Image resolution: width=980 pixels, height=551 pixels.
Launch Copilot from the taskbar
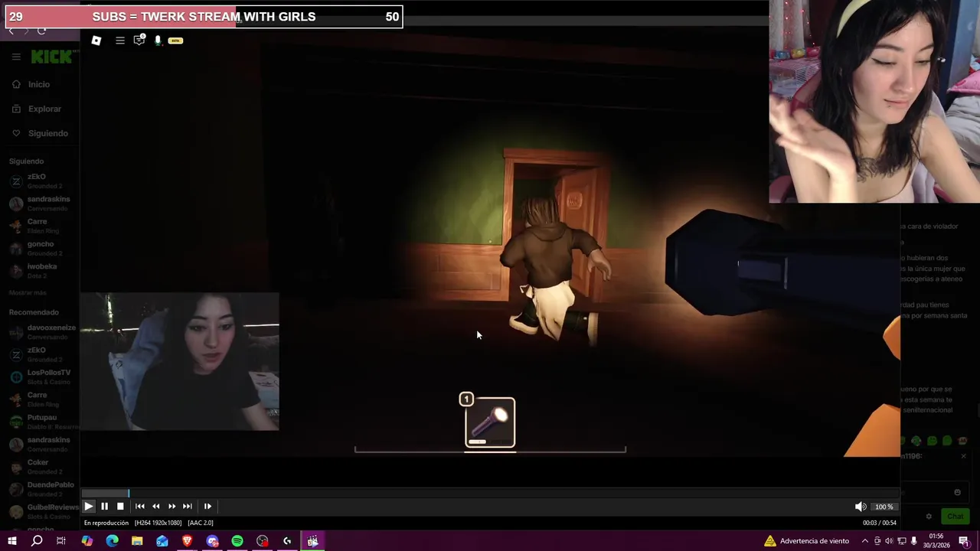click(x=87, y=541)
